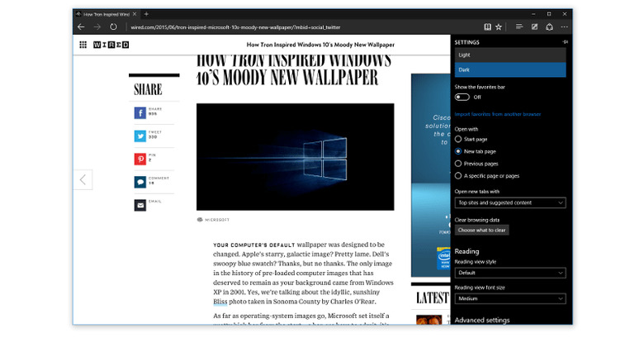Click the Wired header article title
The image size is (644, 338).
pos(320,45)
